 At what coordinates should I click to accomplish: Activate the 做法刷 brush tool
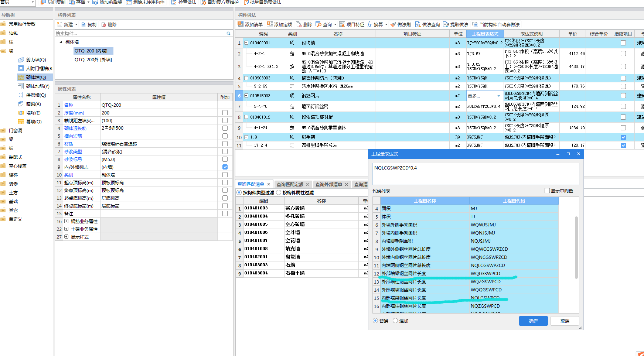coord(401,24)
